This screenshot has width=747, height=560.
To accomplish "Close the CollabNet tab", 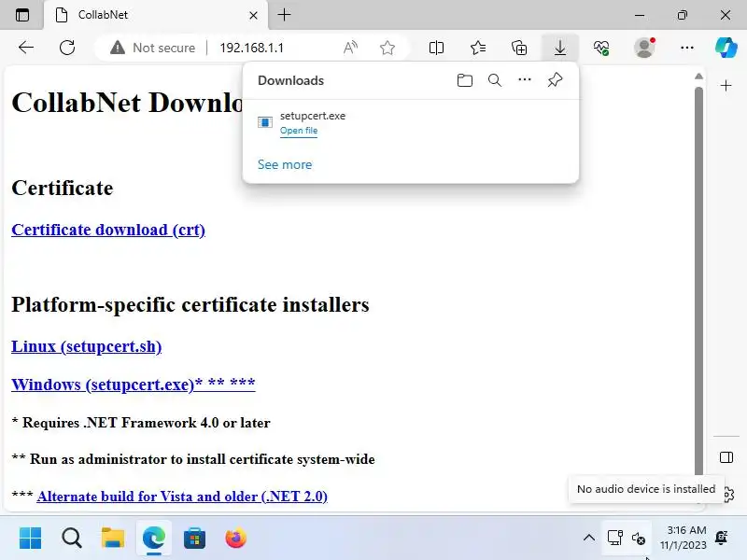I will pos(253,15).
